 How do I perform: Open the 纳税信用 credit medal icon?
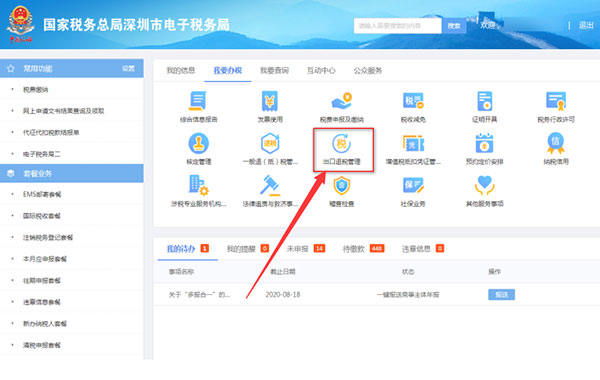pos(556,144)
